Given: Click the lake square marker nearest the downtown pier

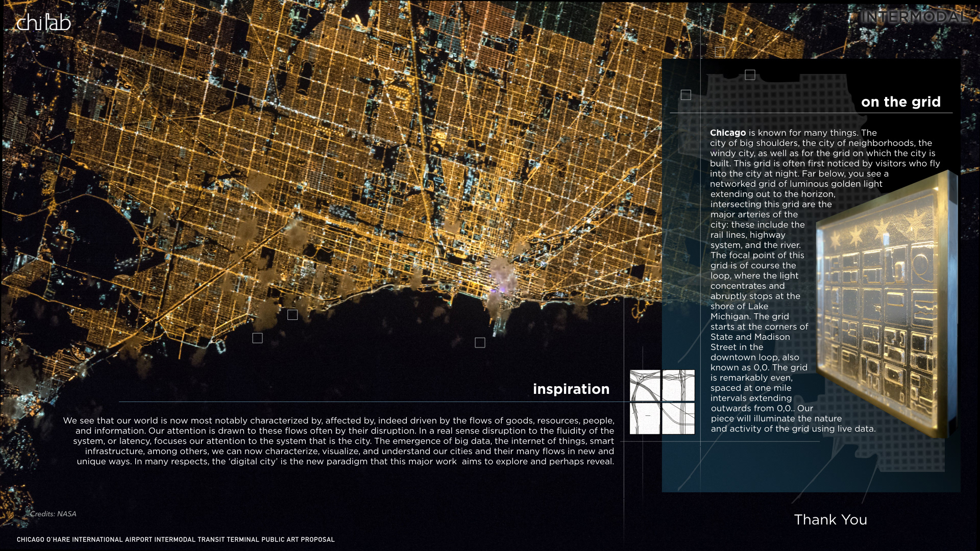Looking at the screenshot, I should [480, 343].
